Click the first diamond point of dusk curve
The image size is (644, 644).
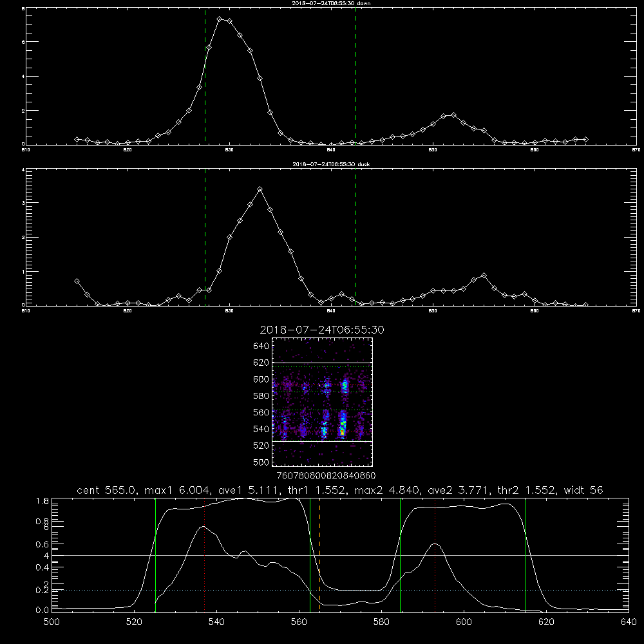pos(77,281)
